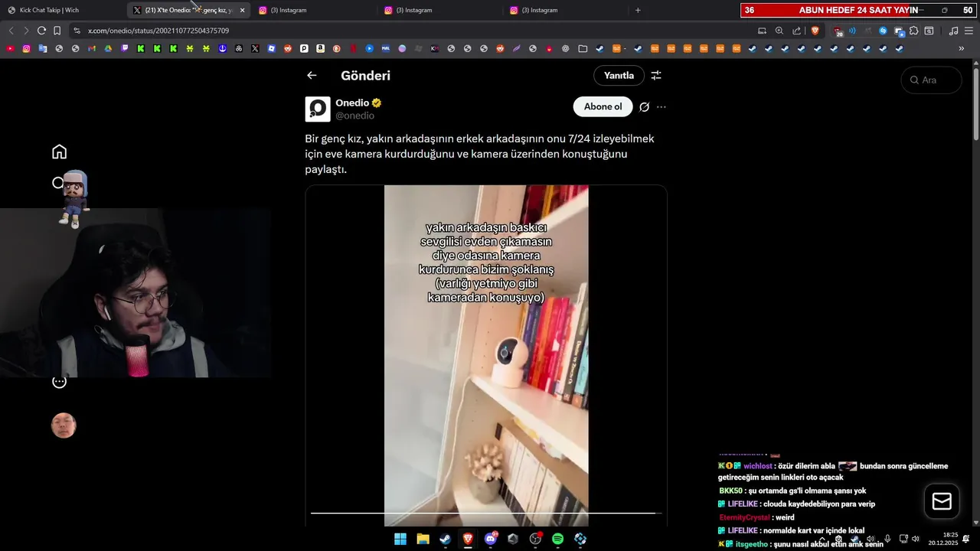Click the zoom magnifier icon in address bar
980x551 pixels.
[x=779, y=31]
